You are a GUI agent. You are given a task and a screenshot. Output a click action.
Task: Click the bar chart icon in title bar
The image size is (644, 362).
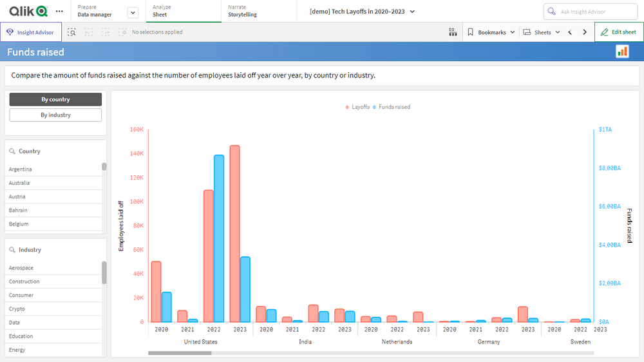pos(622,52)
